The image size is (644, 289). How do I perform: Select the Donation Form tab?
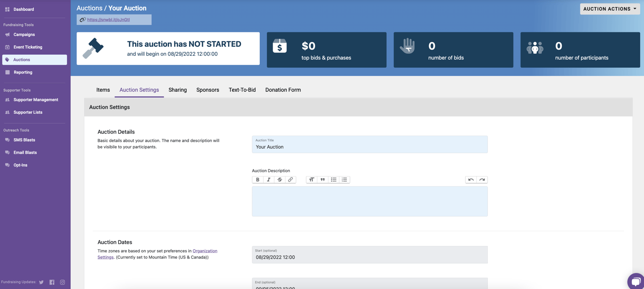point(283,90)
